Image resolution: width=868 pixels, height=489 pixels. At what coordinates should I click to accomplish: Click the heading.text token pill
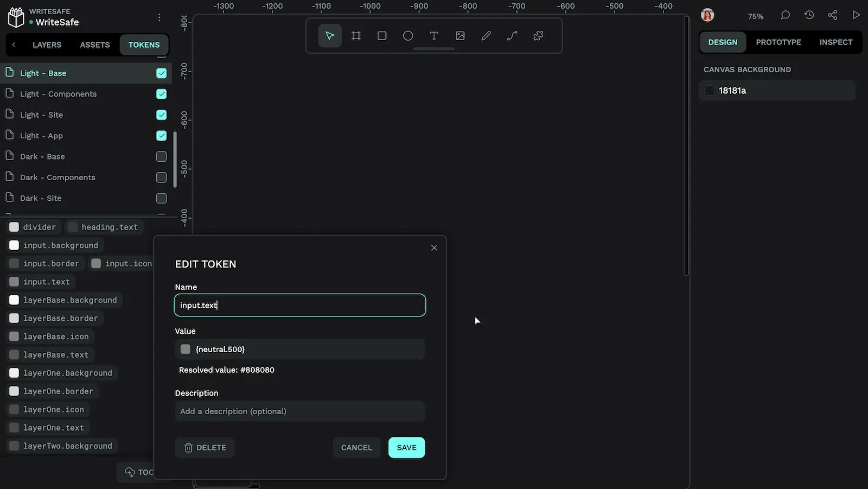tap(104, 227)
